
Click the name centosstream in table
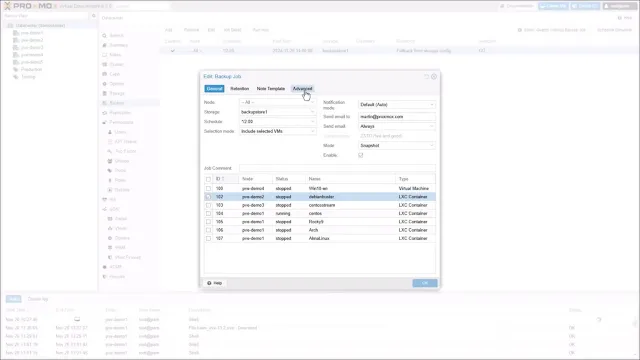(x=322, y=205)
